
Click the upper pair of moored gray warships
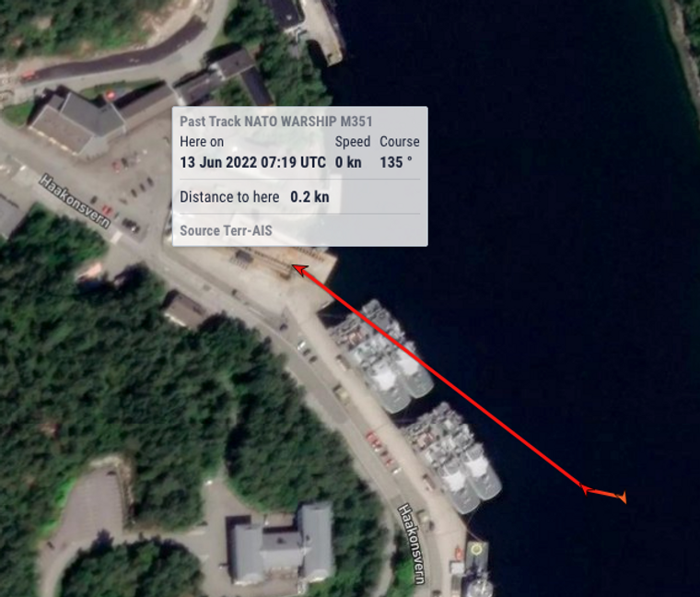[380, 356]
